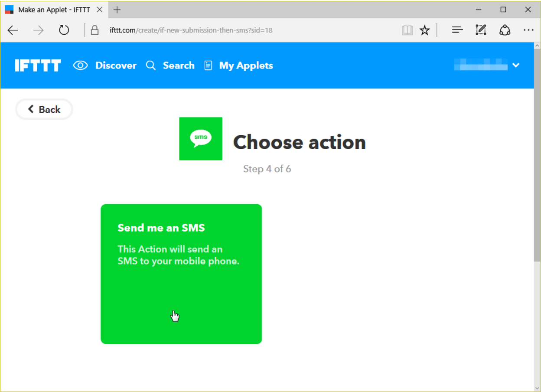Viewport: 541px width, 392px height.
Task: Select the Make an Applet - IFTTT tab
Action: pyautogui.click(x=54, y=10)
